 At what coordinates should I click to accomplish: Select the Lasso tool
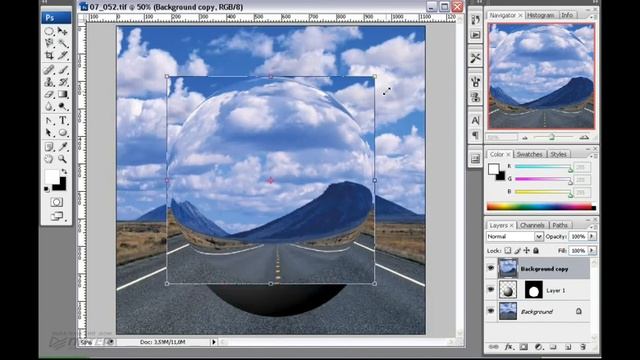(x=49, y=43)
